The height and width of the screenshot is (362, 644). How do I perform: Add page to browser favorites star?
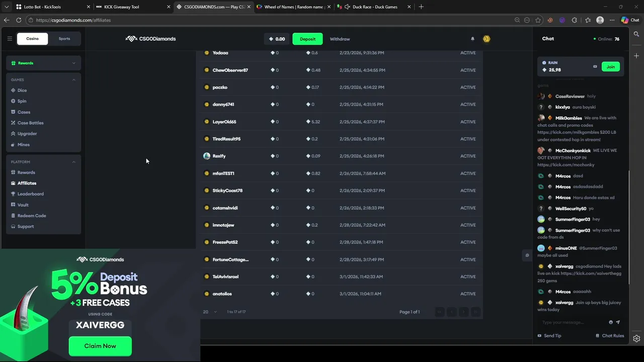tap(538, 20)
